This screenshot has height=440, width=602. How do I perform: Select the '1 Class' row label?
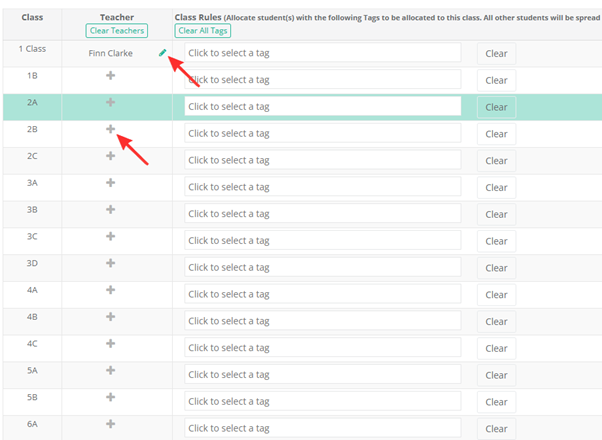(x=32, y=49)
